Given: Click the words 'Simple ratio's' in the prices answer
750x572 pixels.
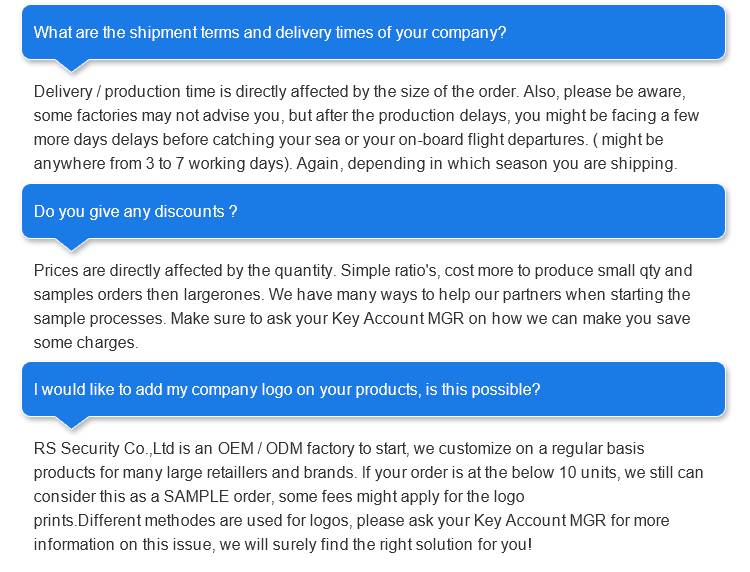Looking at the screenshot, I should [388, 271].
